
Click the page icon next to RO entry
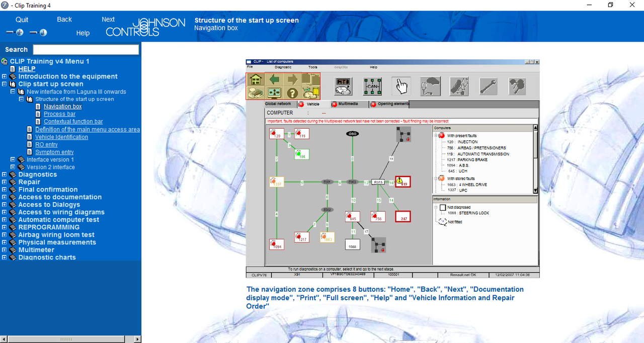pos(30,144)
